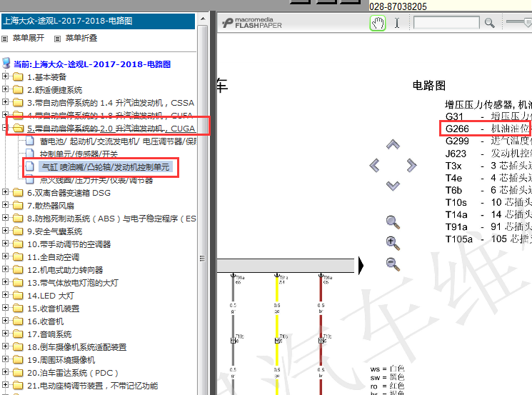Click 菜单展开 to expand all menus

(29, 38)
